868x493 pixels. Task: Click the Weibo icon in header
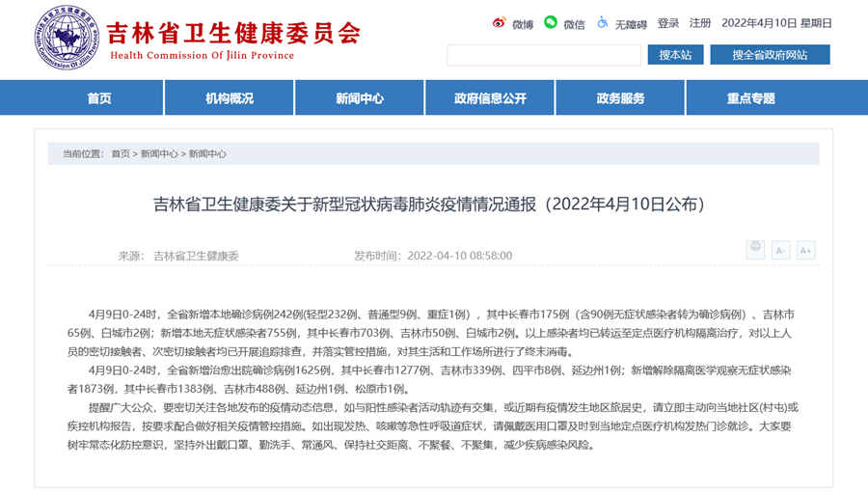pos(500,23)
